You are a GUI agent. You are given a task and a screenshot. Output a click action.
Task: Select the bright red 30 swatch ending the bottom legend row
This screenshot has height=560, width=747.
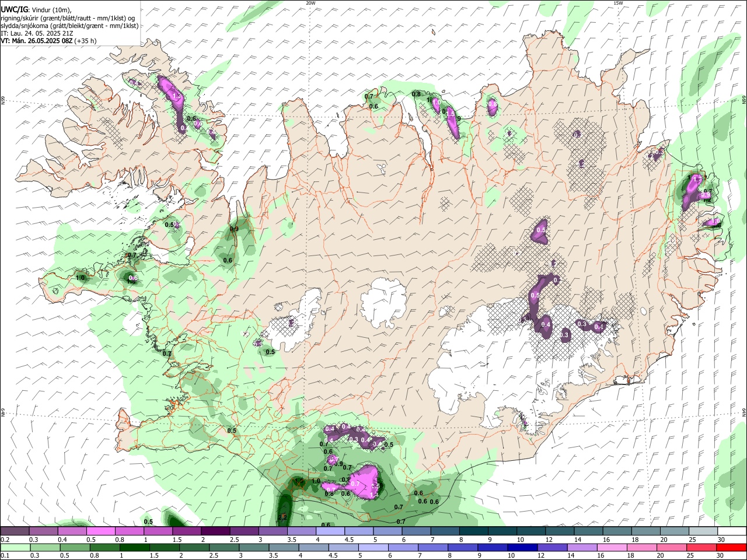coord(731,548)
